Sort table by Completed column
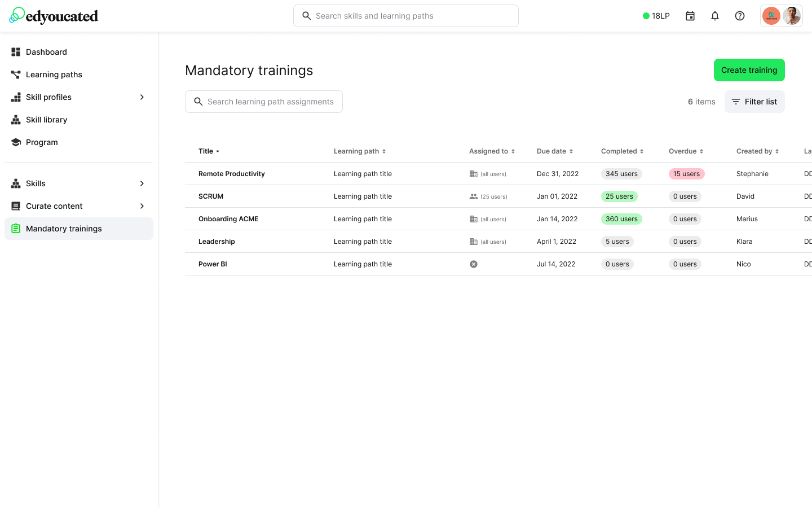 [x=622, y=151]
